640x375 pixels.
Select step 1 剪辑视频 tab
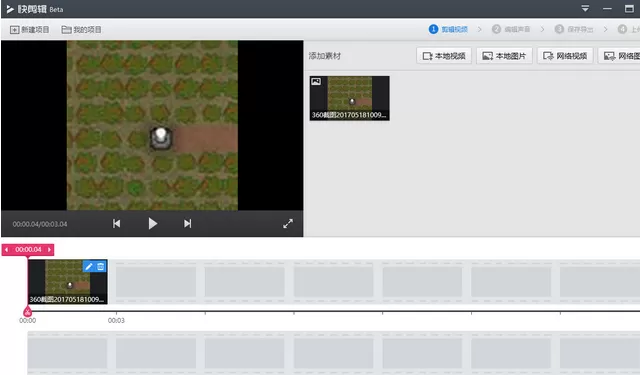(448, 29)
